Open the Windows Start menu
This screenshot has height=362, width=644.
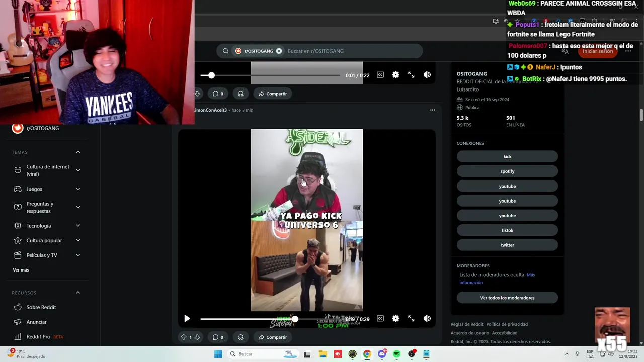coord(218,354)
